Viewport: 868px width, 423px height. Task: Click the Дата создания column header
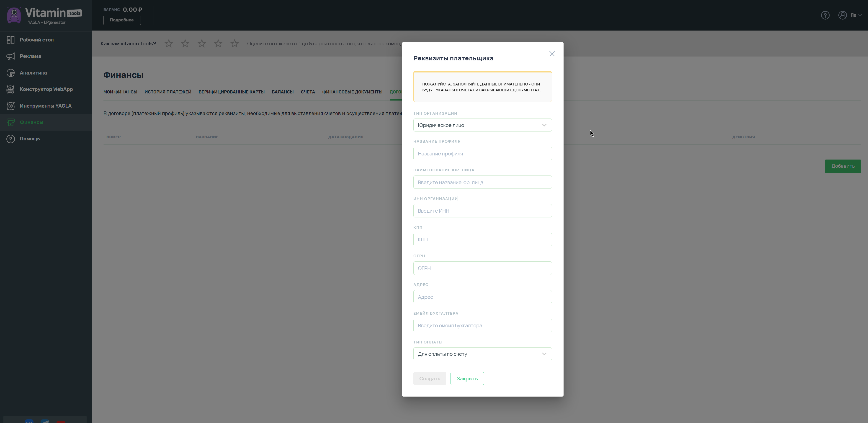pos(346,137)
